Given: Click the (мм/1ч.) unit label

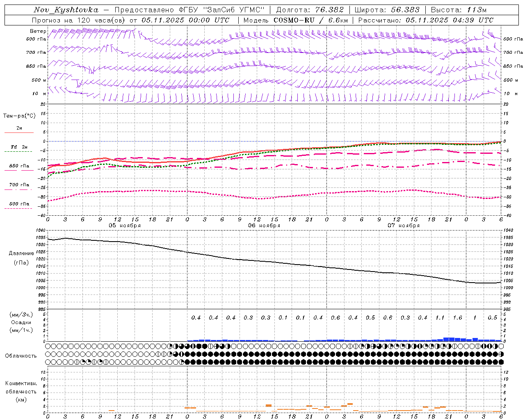Looking at the screenshot, I should [21, 330].
